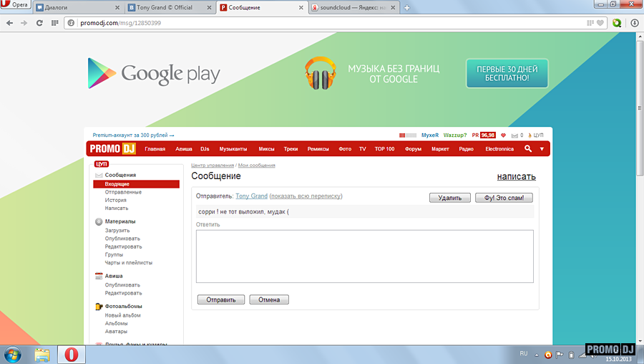Open TOP 100 in the navigation bar
644x364 pixels.
point(384,149)
